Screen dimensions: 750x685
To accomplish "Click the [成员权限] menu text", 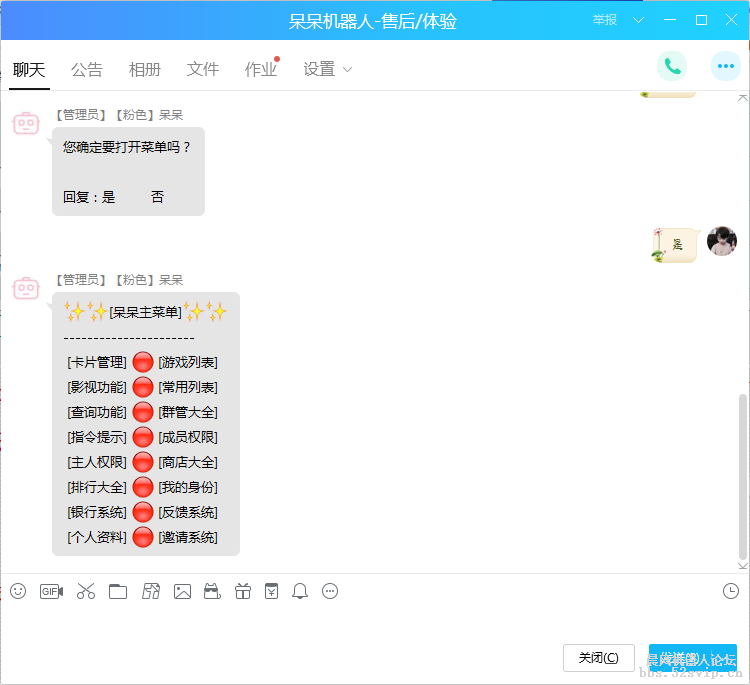I will click(x=188, y=437).
